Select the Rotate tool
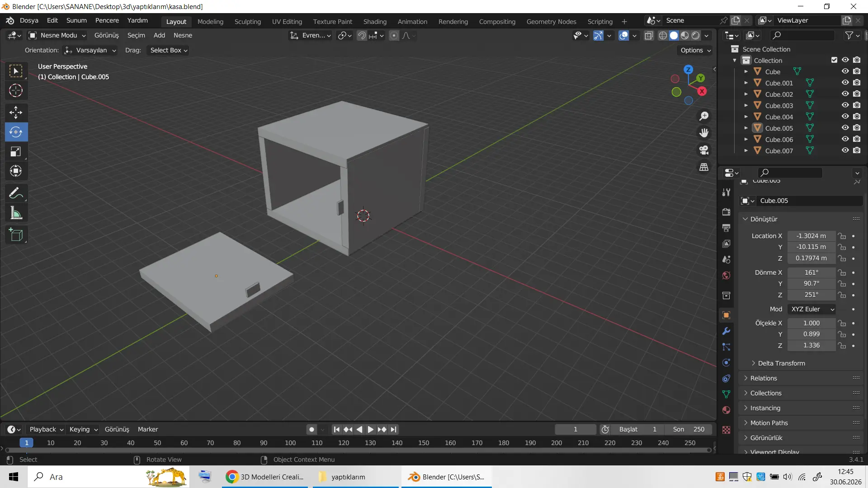Viewport: 868px width, 488px height. [x=16, y=132]
